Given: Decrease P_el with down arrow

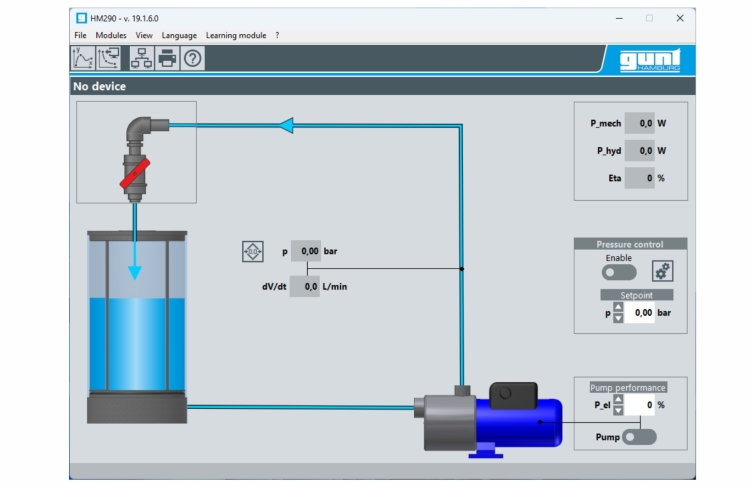Looking at the screenshot, I should [x=618, y=410].
